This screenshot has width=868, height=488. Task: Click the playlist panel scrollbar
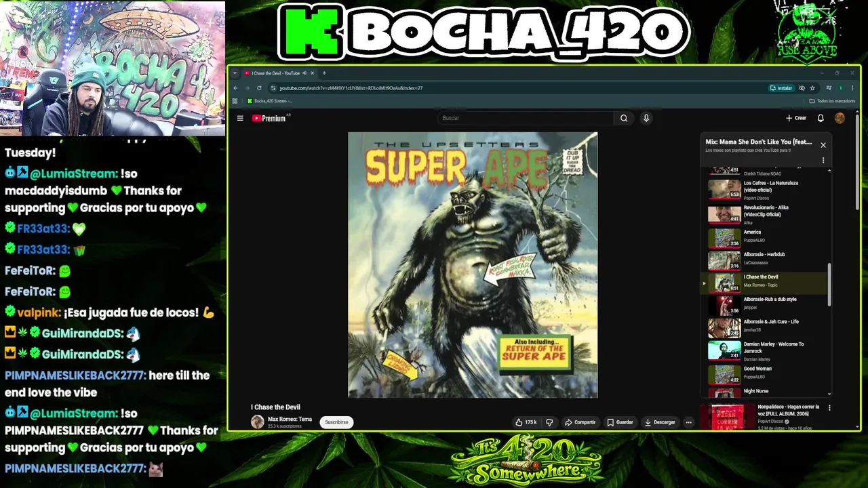pos(829,285)
